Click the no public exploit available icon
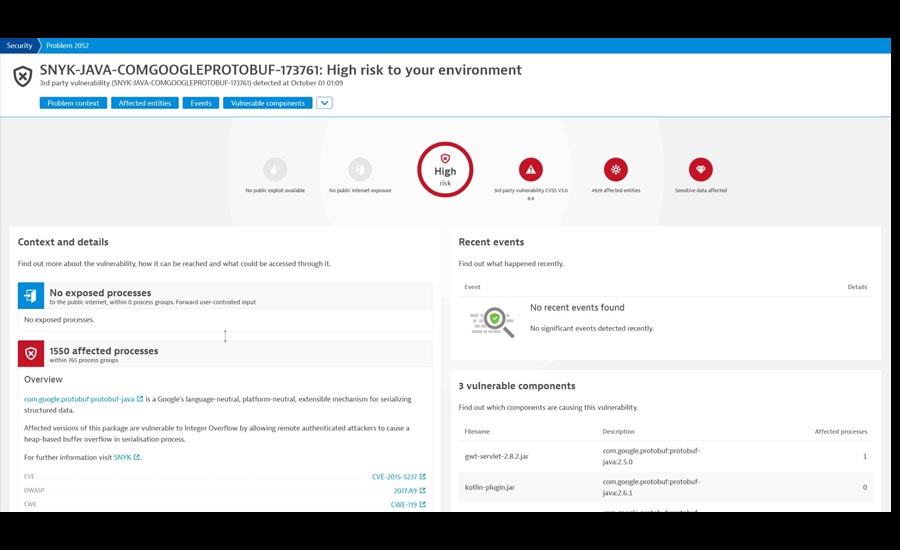The width and height of the screenshot is (900, 550). coord(275,169)
